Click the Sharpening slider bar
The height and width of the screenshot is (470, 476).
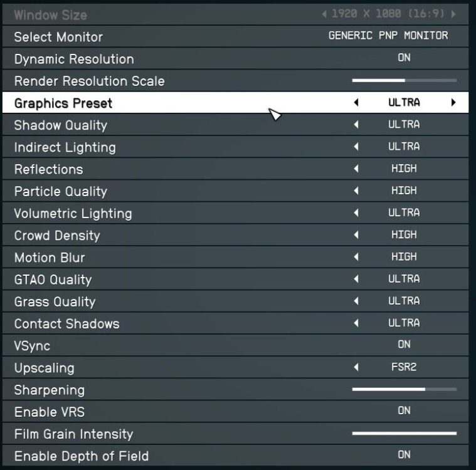(x=405, y=389)
